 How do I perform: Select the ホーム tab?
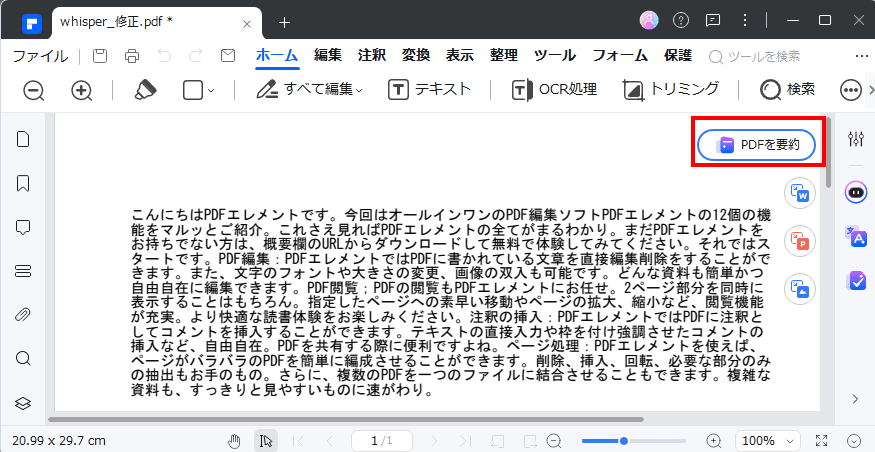tap(277, 56)
